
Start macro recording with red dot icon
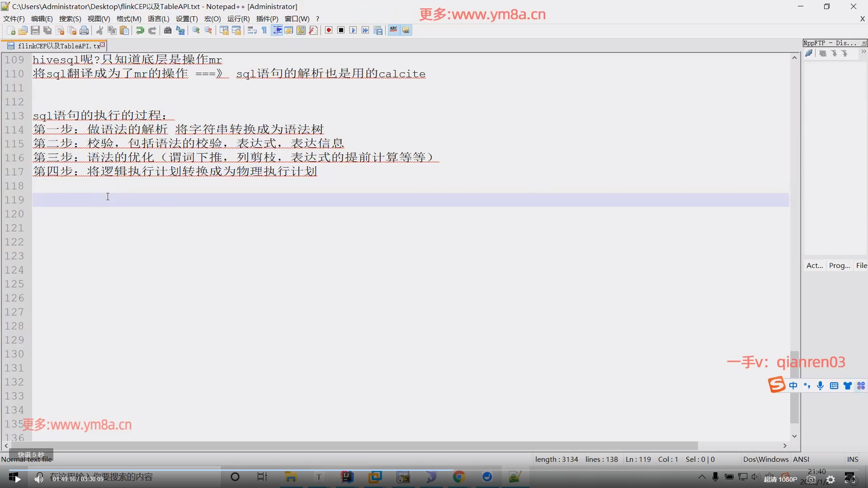(329, 30)
